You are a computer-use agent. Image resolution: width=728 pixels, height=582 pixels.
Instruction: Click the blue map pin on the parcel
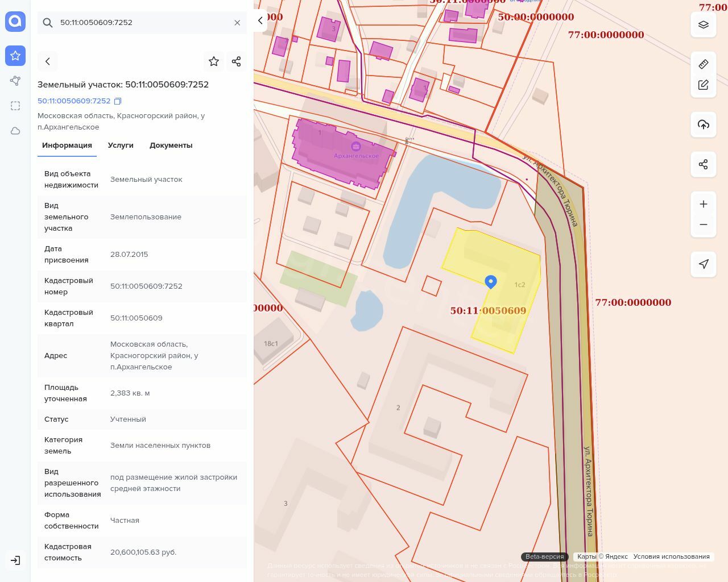[491, 282]
